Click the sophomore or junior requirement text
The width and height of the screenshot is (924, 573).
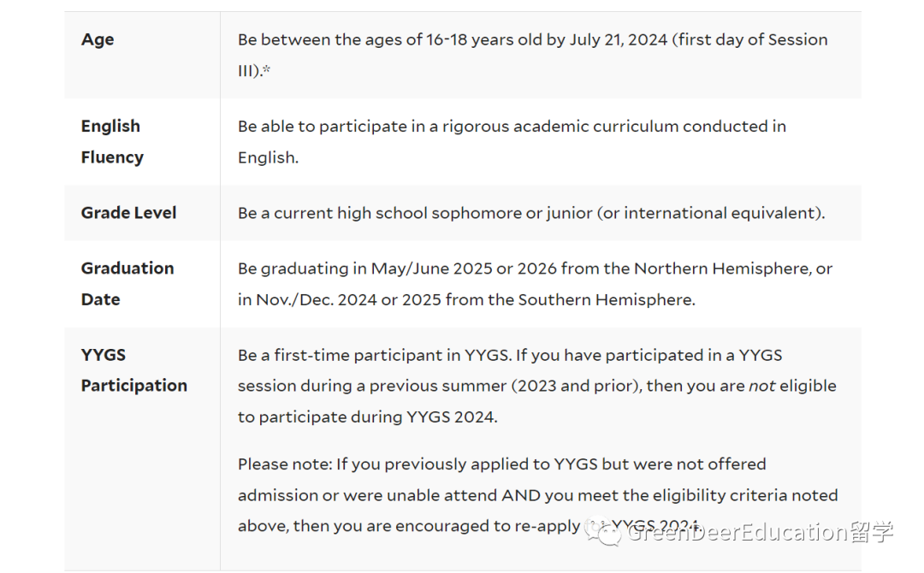point(531,213)
